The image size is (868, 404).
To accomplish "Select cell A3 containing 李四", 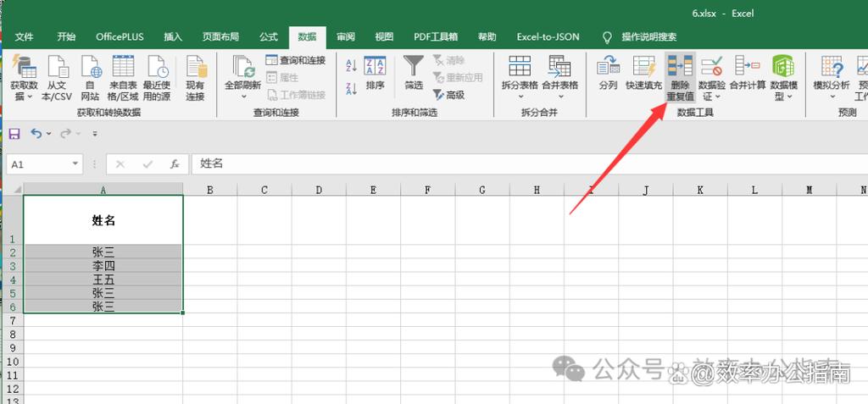I will point(103,266).
